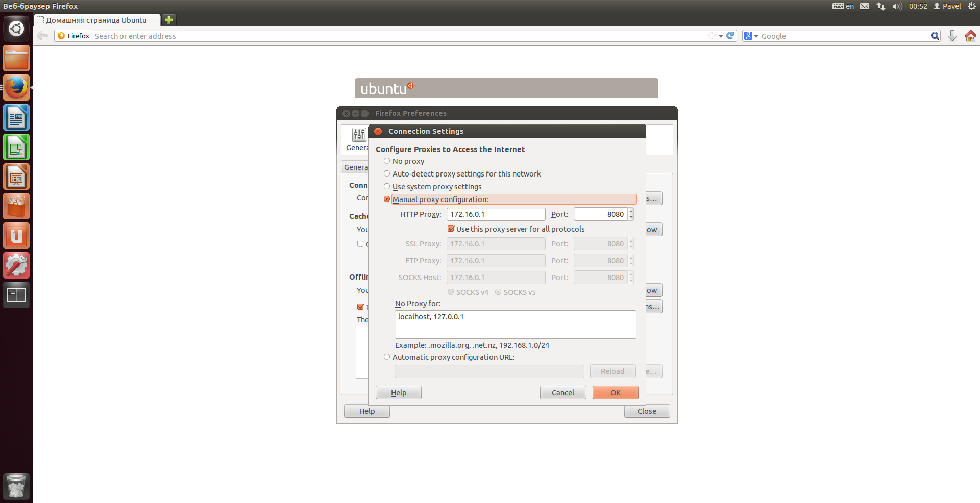The height and width of the screenshot is (503, 980).
Task: Go to the Firefox home page icon
Action: click(971, 36)
